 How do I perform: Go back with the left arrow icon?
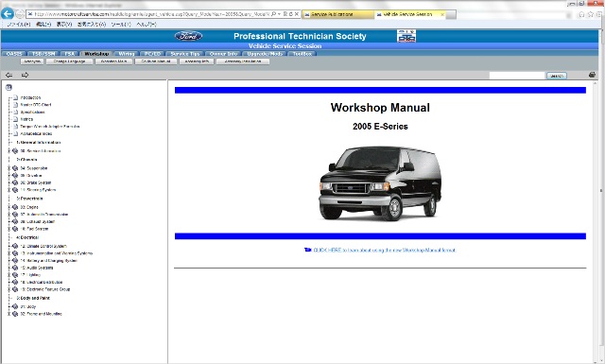pos(9,75)
